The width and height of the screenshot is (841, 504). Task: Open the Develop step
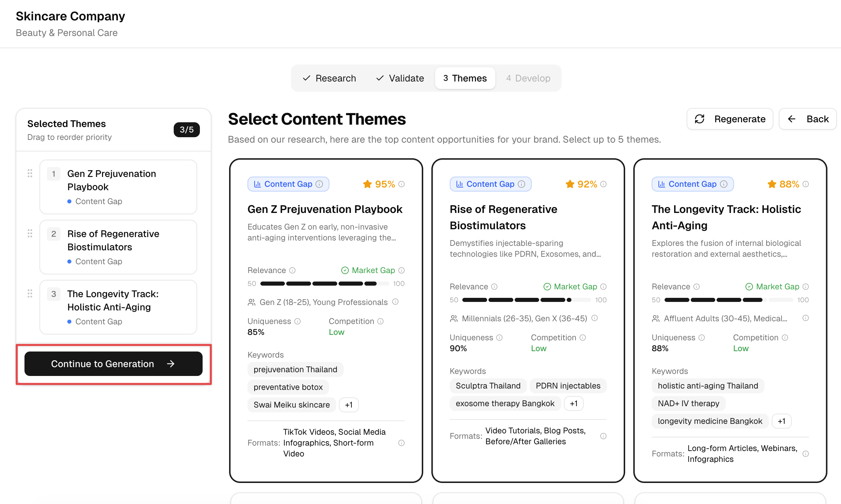(528, 78)
